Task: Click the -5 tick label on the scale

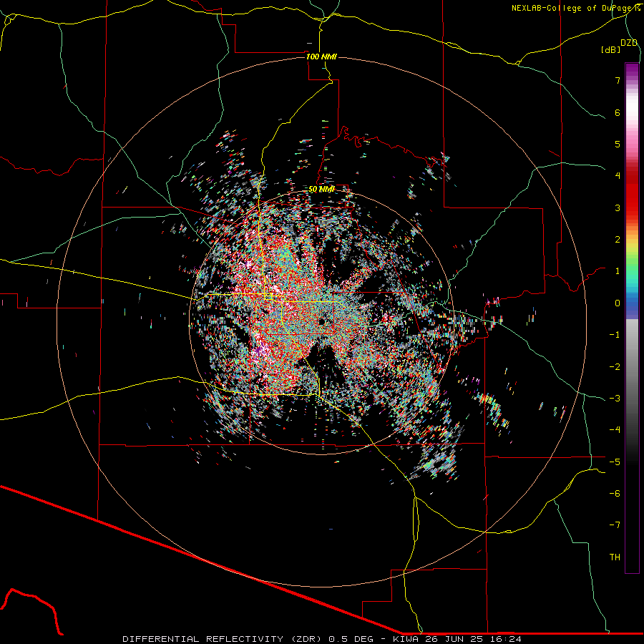Action: [615, 462]
